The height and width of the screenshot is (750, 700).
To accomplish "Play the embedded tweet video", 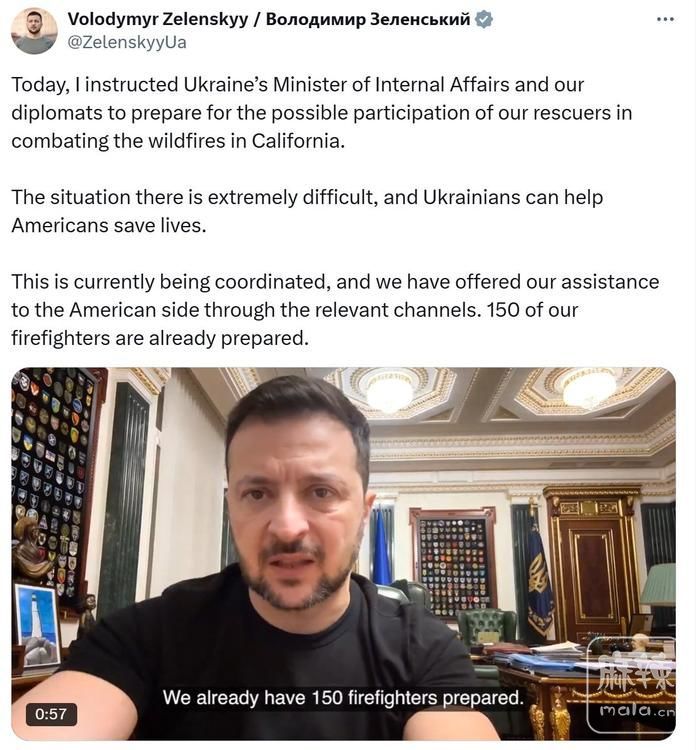I will click(344, 553).
